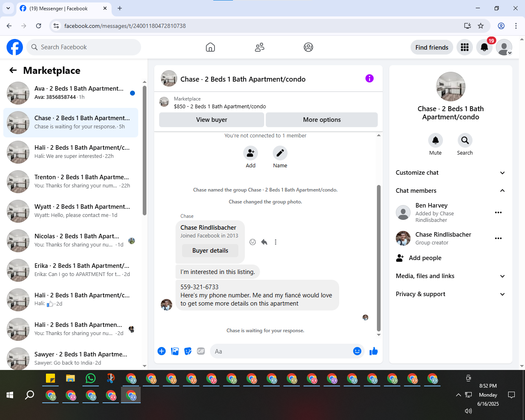Select the phone number 559-321-6733 text
This screenshot has width=525, height=420.
coord(199,287)
